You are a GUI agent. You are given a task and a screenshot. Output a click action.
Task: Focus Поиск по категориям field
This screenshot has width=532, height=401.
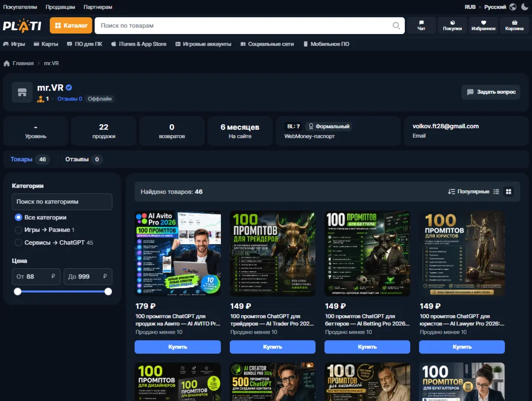click(62, 202)
